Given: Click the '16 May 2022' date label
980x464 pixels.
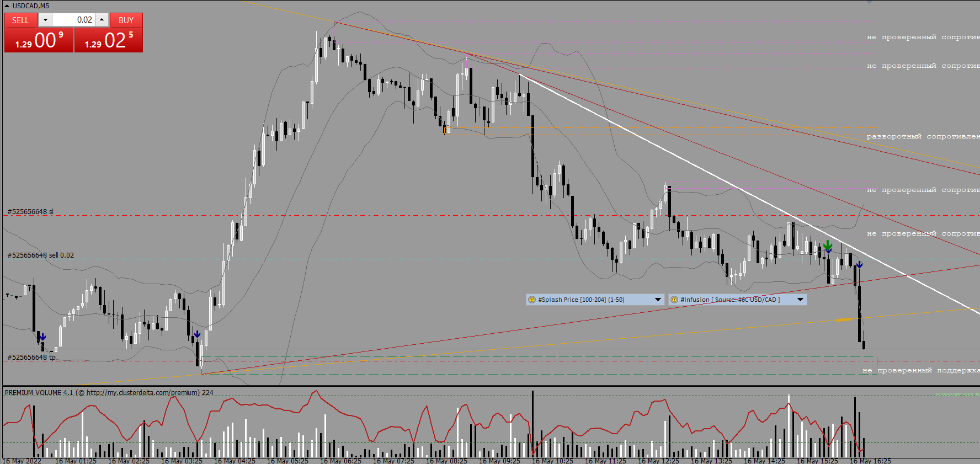Looking at the screenshot, I should coord(22,461).
